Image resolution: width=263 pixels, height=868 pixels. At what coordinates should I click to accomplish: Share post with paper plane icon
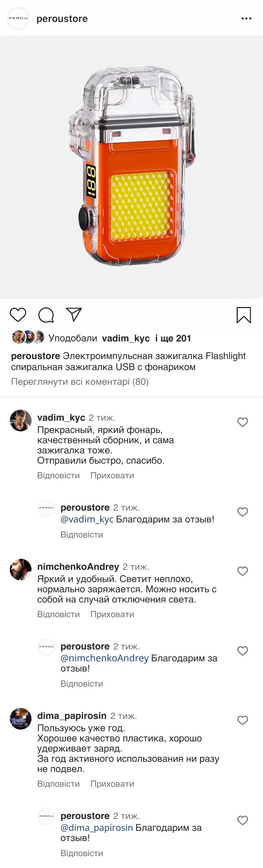74,315
